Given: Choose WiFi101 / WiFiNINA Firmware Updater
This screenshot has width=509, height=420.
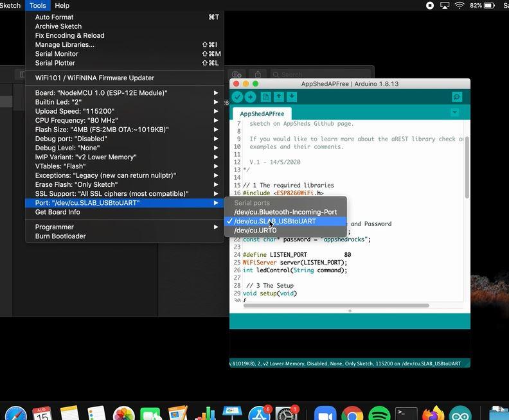Looking at the screenshot, I should (x=124, y=78).
